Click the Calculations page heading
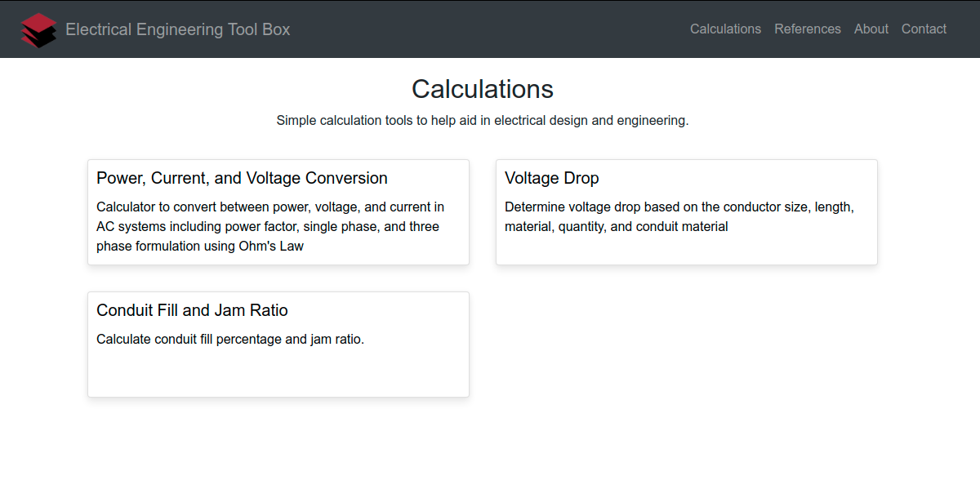980x498 pixels. coord(483,88)
